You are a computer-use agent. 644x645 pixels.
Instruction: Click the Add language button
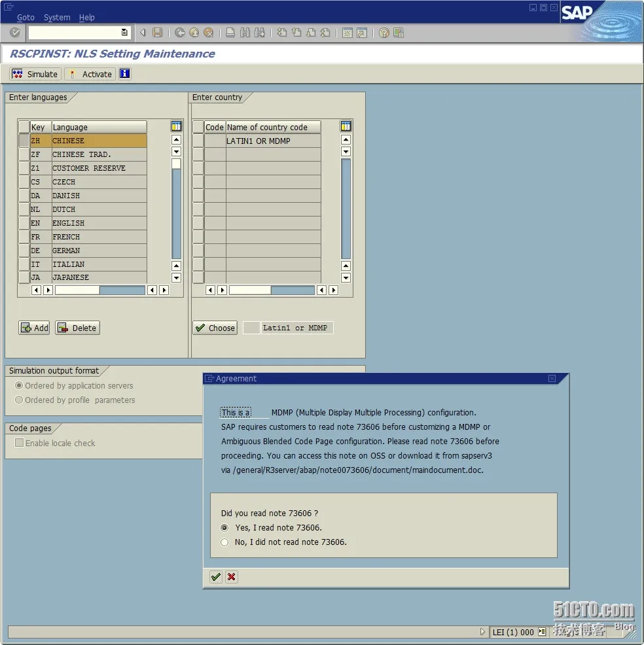click(x=34, y=328)
